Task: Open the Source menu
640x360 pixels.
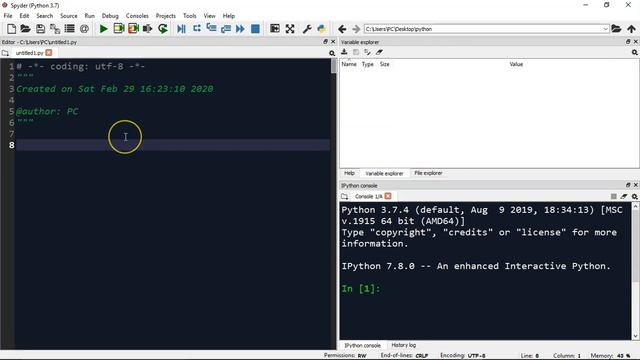Action: 69,16
